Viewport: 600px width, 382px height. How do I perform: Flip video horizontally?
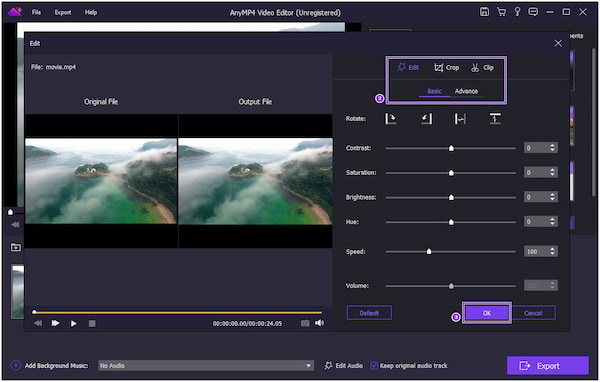click(460, 119)
